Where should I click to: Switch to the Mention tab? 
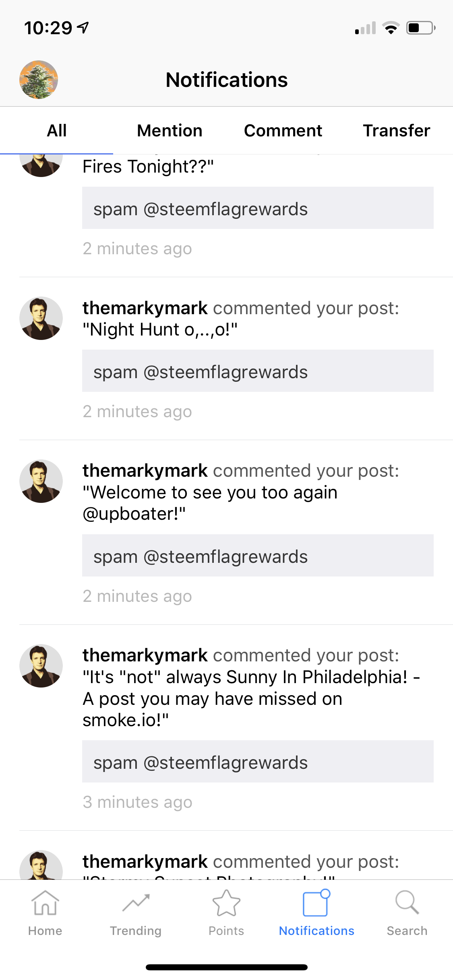coord(170,130)
